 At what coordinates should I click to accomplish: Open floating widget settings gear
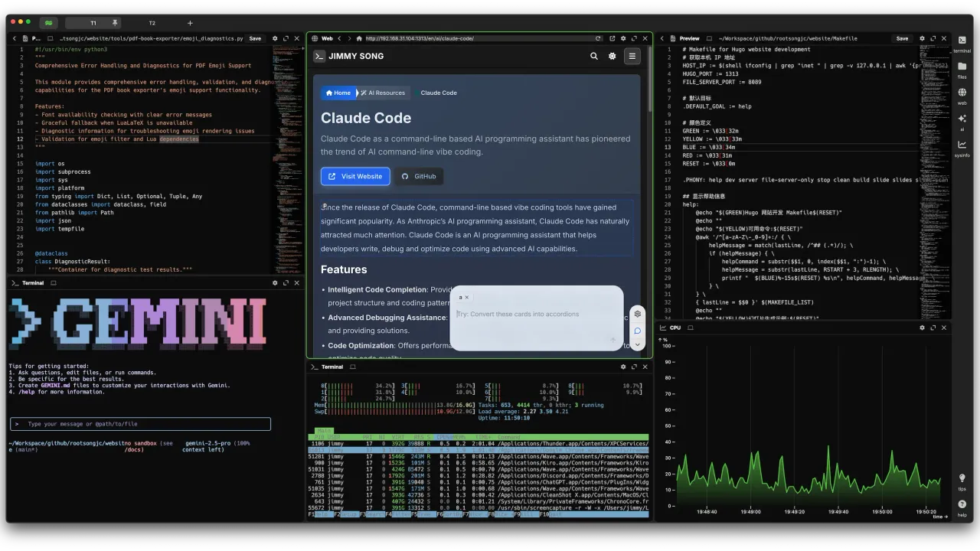(x=637, y=314)
